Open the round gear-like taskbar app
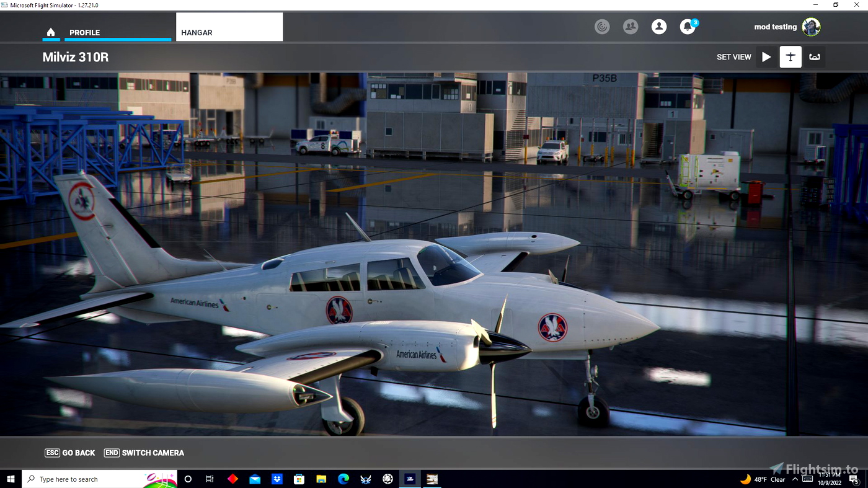The height and width of the screenshot is (488, 868). 388,479
